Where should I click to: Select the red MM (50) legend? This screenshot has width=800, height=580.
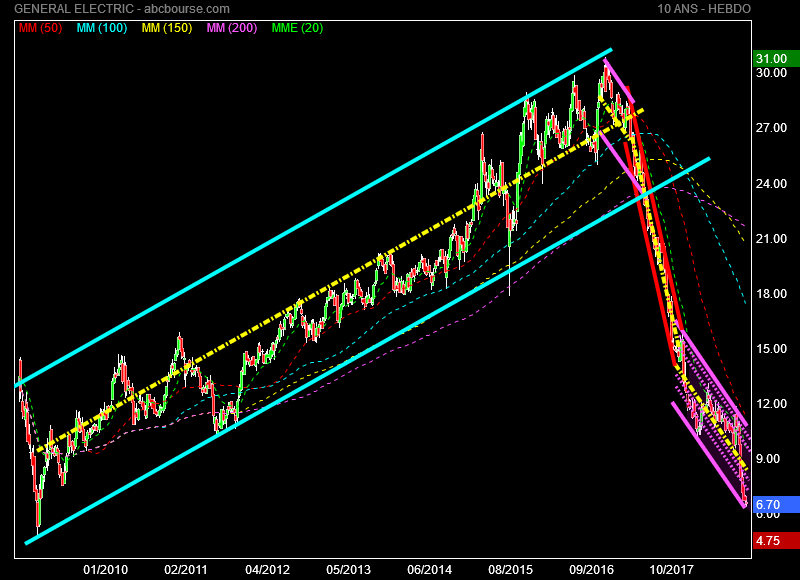[x=40, y=28]
